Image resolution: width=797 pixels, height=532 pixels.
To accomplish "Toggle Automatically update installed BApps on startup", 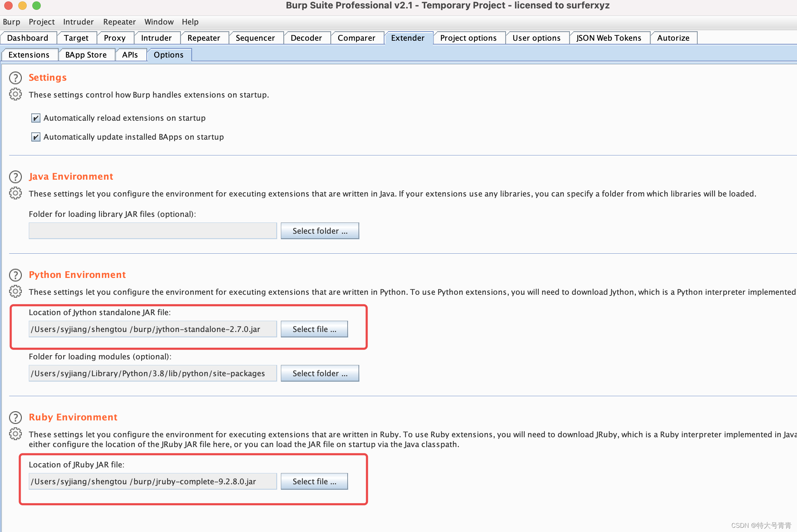I will pos(36,137).
